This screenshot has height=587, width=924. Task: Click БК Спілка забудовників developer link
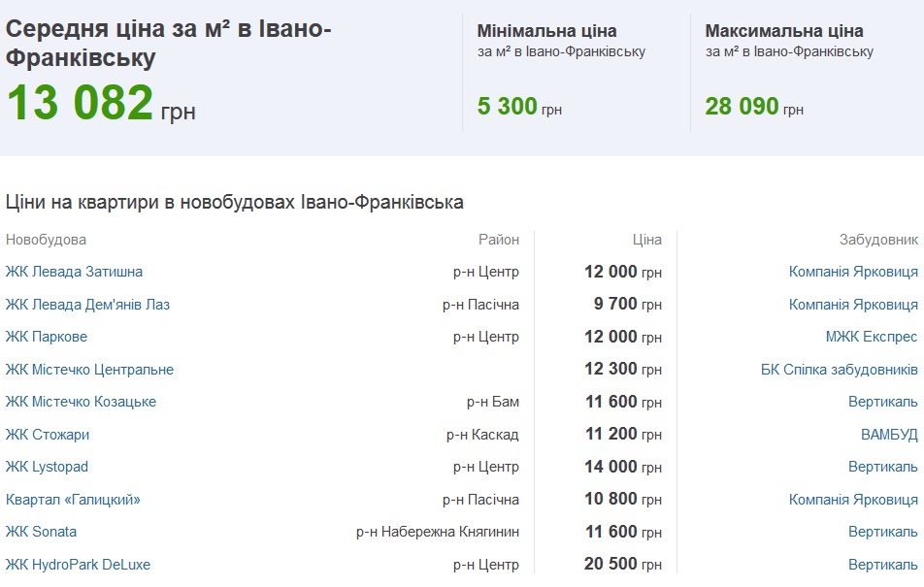840,370
